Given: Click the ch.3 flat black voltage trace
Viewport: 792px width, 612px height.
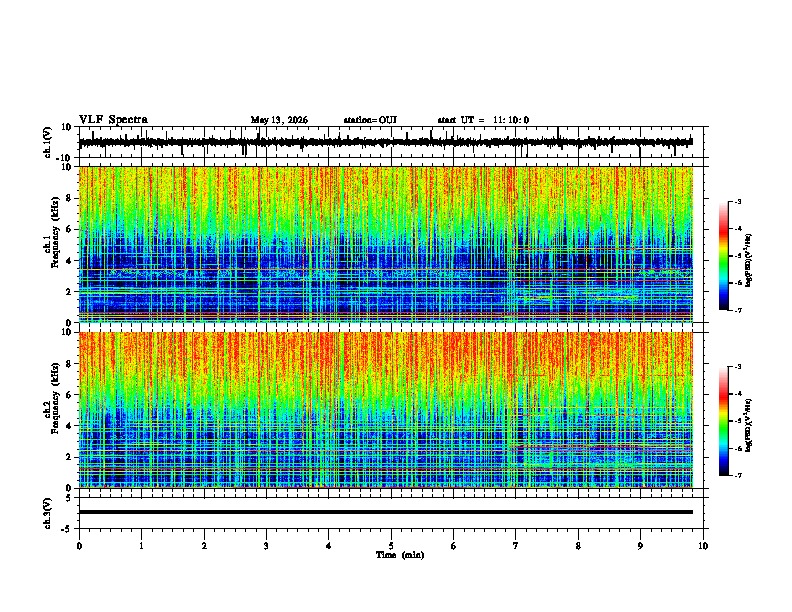Looking at the screenshot, I should [x=386, y=512].
